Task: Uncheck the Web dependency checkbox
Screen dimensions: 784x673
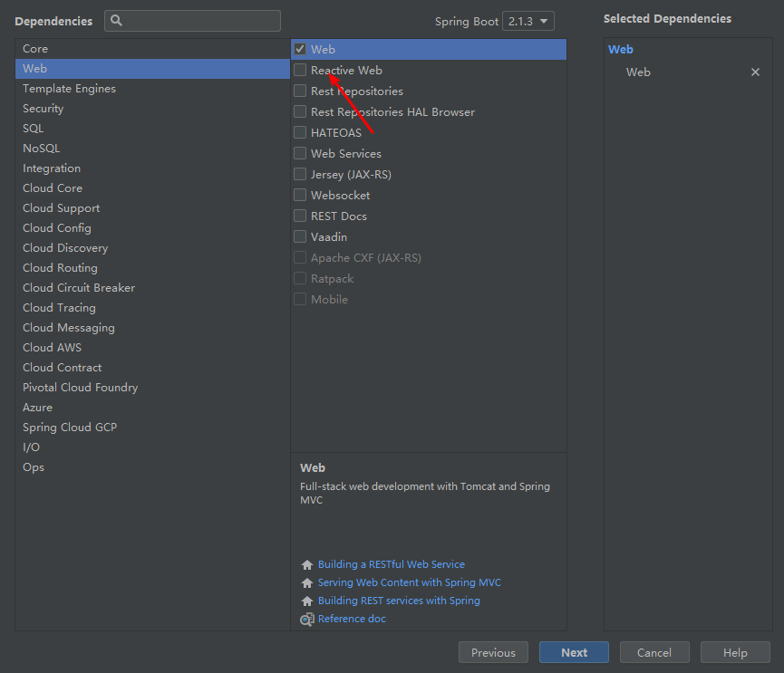Action: click(300, 50)
